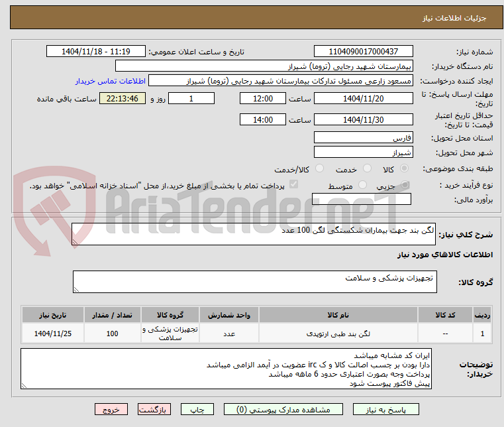Viewport: 504px width, 427px height.
Task: Click the delivery city field شیراز
Action: click(x=363, y=152)
